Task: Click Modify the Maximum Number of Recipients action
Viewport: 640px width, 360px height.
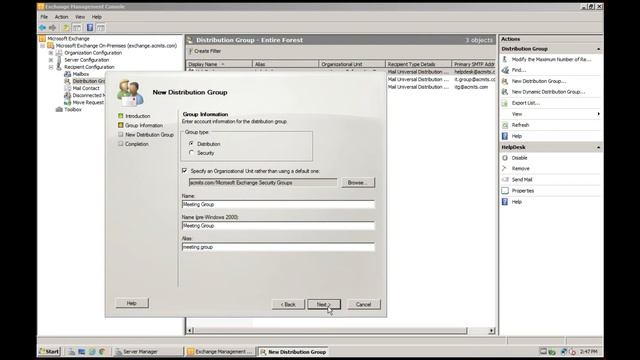Action: point(551,59)
